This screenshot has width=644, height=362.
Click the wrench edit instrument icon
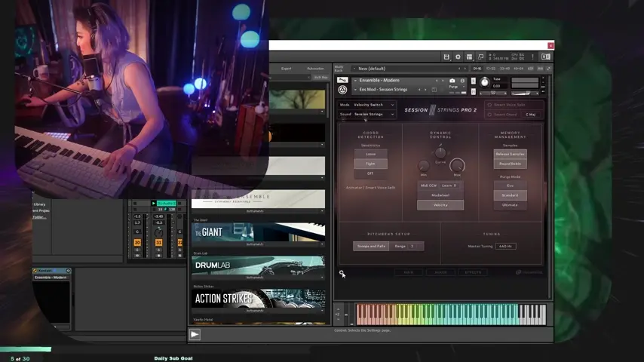tap(342, 80)
